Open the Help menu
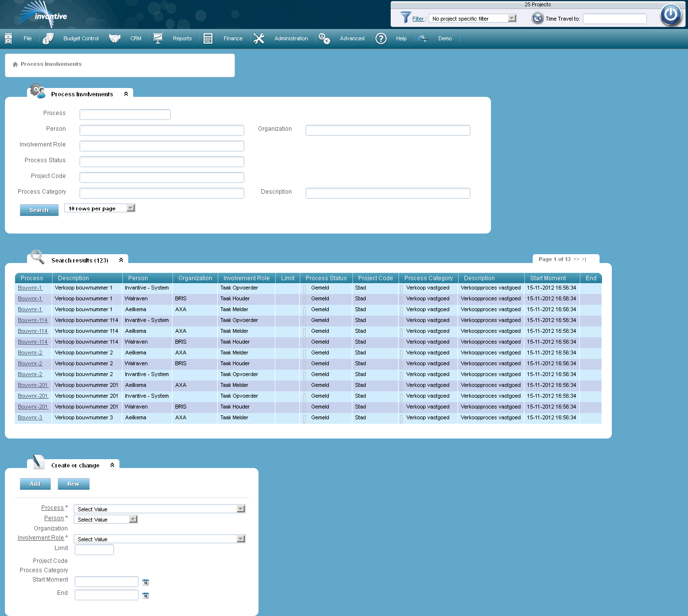This screenshot has width=688, height=616. pyautogui.click(x=401, y=38)
